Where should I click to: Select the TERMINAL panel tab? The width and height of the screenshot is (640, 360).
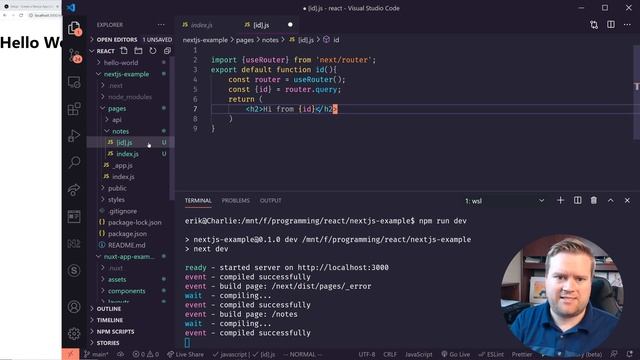(198, 201)
